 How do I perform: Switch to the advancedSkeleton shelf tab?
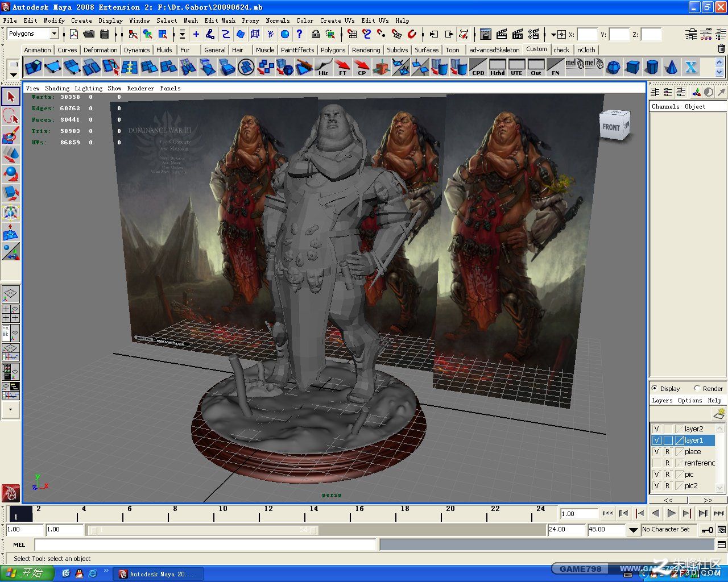pos(494,50)
